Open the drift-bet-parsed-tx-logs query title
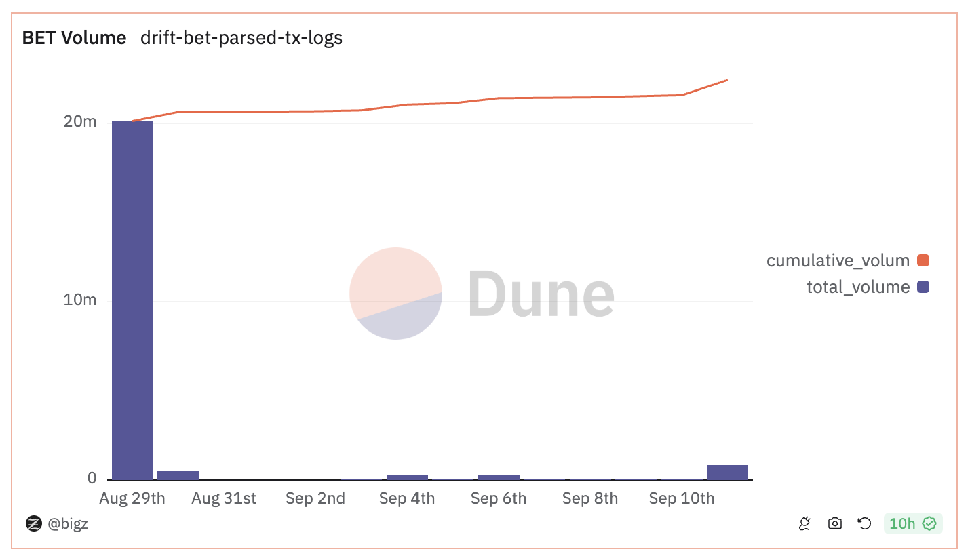This screenshot has width=970, height=560. pyautogui.click(x=241, y=39)
